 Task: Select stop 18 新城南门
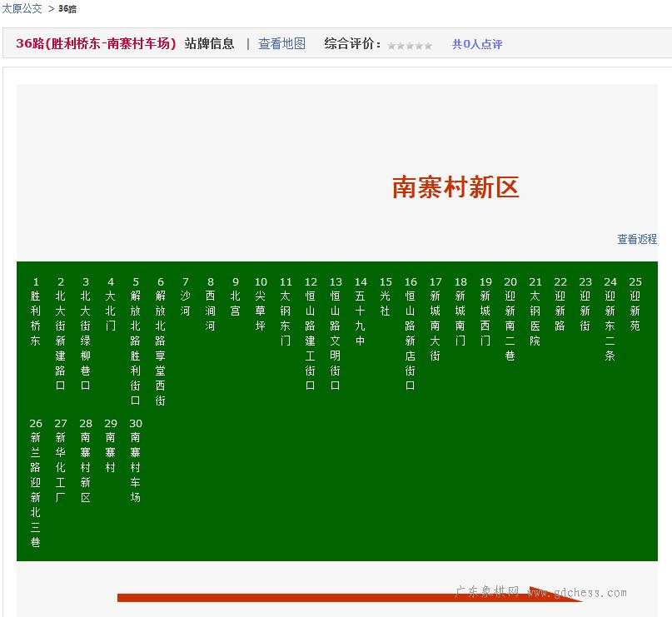460,311
